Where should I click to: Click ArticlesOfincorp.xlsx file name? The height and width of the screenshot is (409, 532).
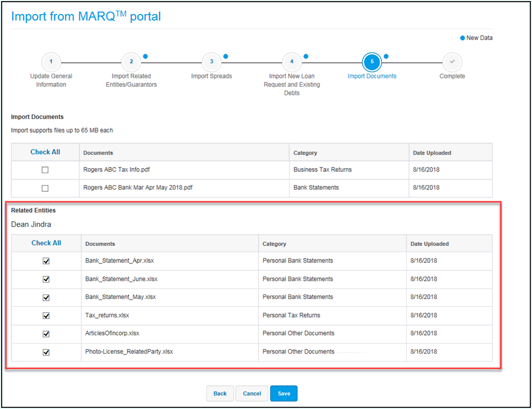point(112,333)
